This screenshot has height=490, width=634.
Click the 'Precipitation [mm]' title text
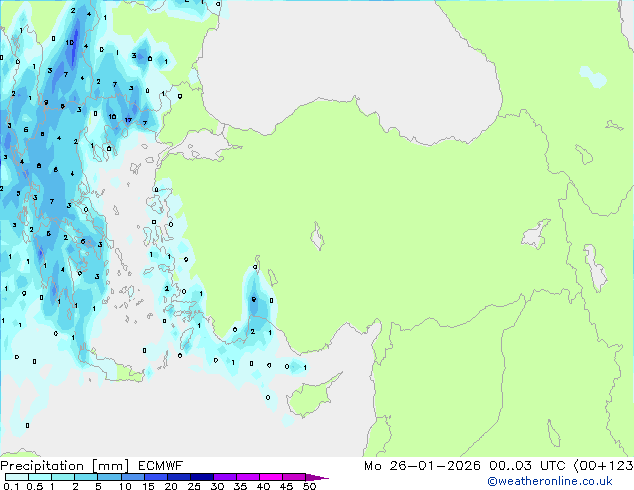click(65, 466)
